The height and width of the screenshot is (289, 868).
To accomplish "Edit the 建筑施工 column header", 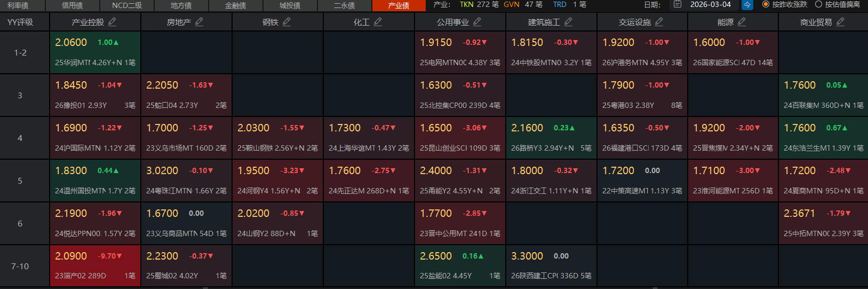I will (x=568, y=22).
